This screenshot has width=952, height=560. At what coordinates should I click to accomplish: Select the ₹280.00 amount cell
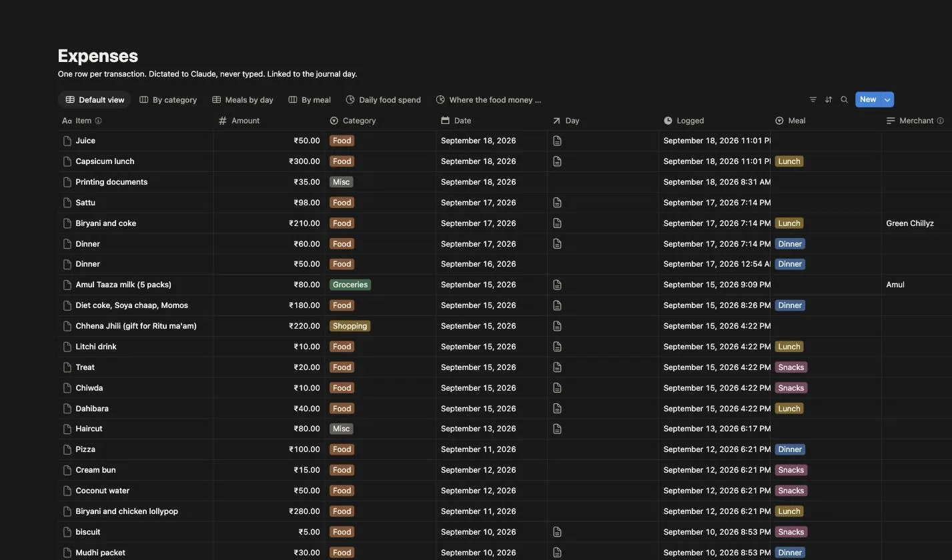(x=269, y=511)
